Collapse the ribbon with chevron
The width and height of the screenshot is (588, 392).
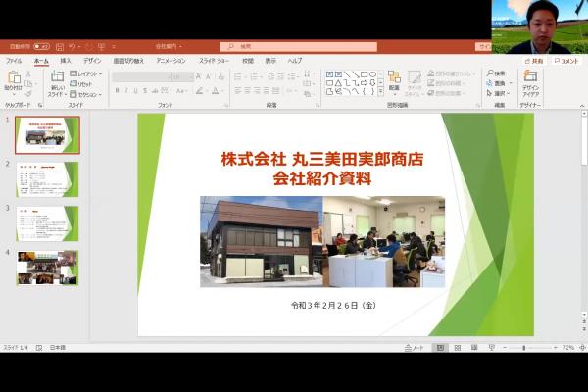tap(582, 106)
